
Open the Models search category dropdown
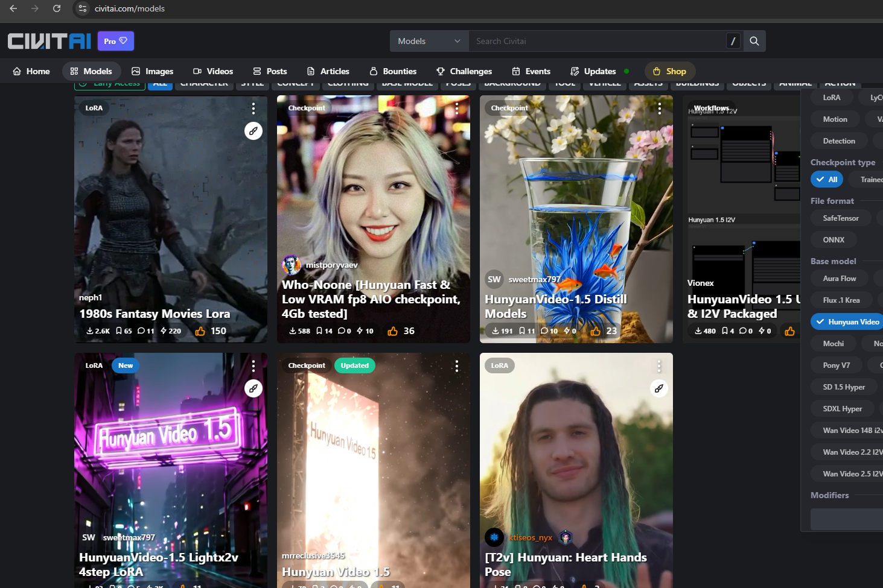click(429, 41)
